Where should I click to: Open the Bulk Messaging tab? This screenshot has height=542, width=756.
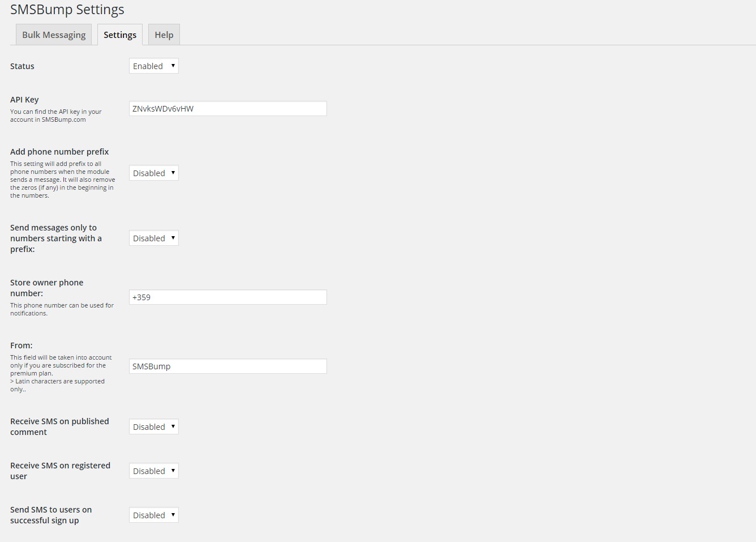click(54, 35)
